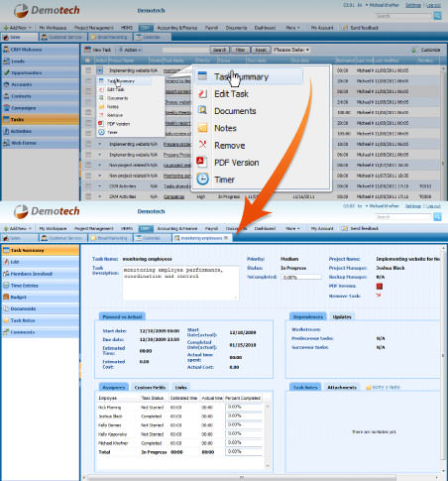Image resolution: width=448 pixels, height=481 pixels.
Task: Open Task Notes in the left task sidebar
Action: coord(40,320)
